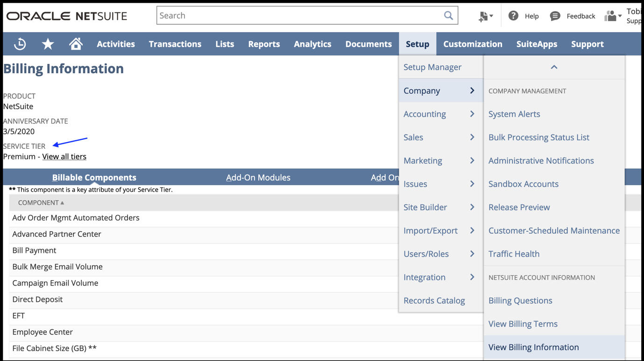This screenshot has width=644, height=361.
Task: Go to Home via house icon
Action: pyautogui.click(x=76, y=44)
